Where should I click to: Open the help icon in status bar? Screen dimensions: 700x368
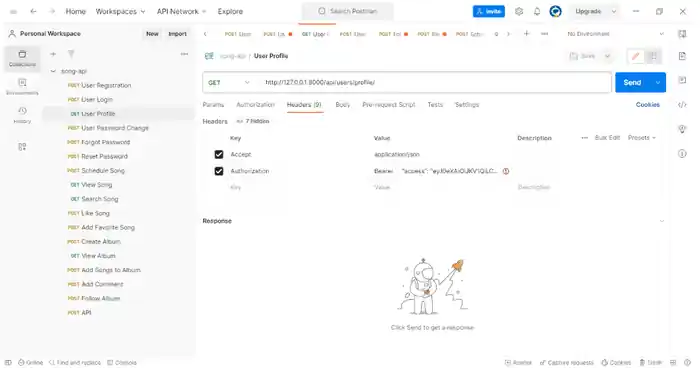[688, 362]
